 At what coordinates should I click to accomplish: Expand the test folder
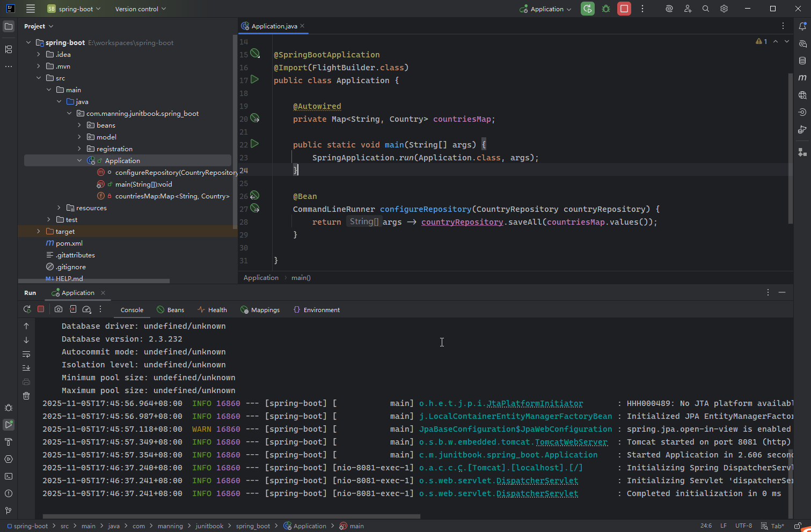click(x=49, y=220)
